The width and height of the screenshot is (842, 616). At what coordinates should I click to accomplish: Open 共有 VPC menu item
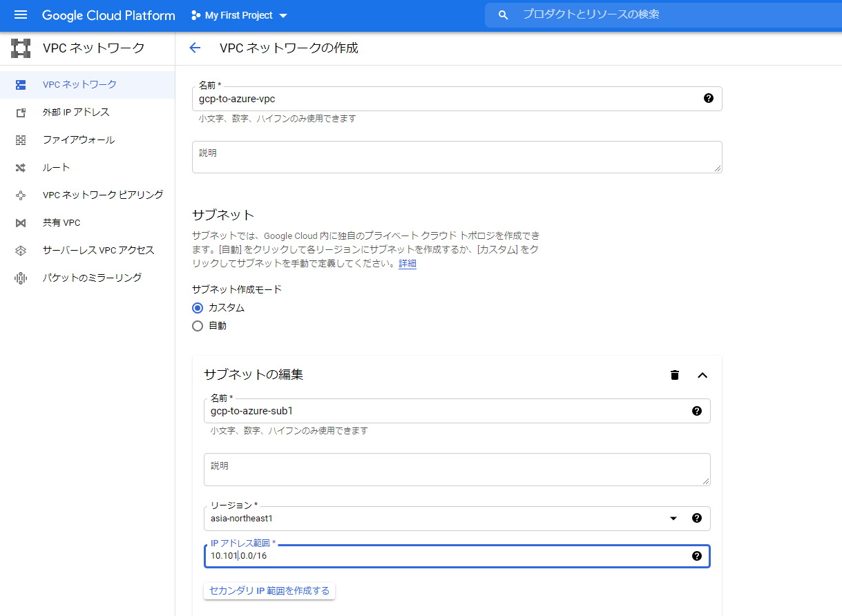(87, 223)
